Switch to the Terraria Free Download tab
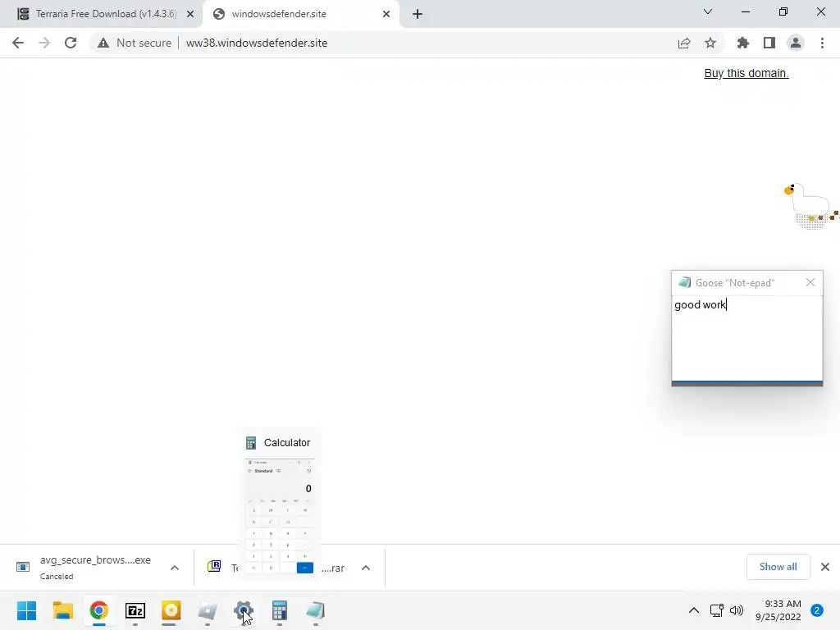This screenshot has height=630, width=840. click(102, 14)
